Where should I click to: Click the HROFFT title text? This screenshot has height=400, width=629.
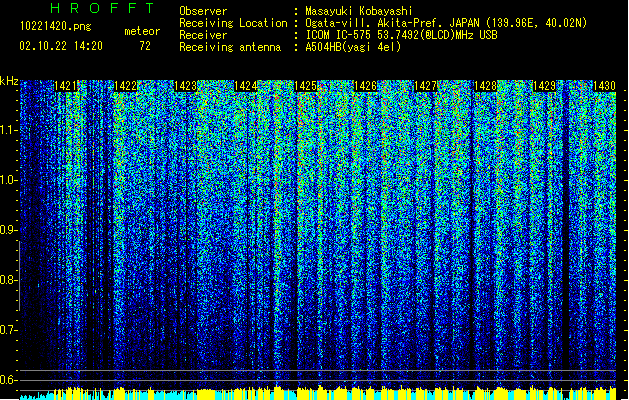(x=102, y=8)
